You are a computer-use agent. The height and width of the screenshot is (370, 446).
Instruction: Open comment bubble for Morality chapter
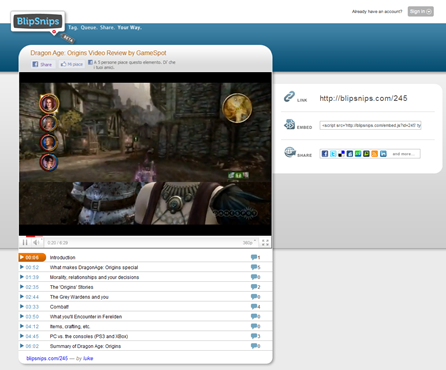pyautogui.click(x=255, y=277)
